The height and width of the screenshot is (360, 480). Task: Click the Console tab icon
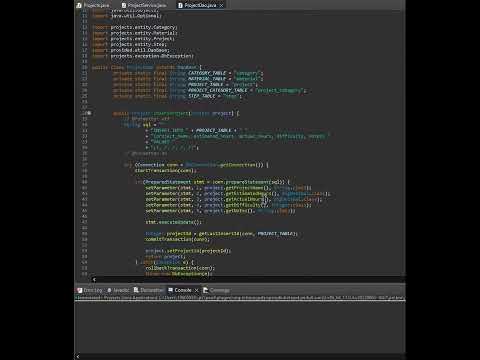[171, 290]
